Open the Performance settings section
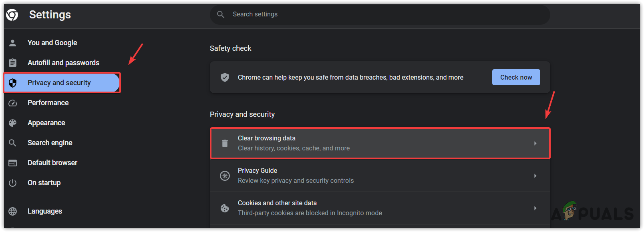Image resolution: width=644 pixels, height=232 pixels. pyautogui.click(x=48, y=103)
